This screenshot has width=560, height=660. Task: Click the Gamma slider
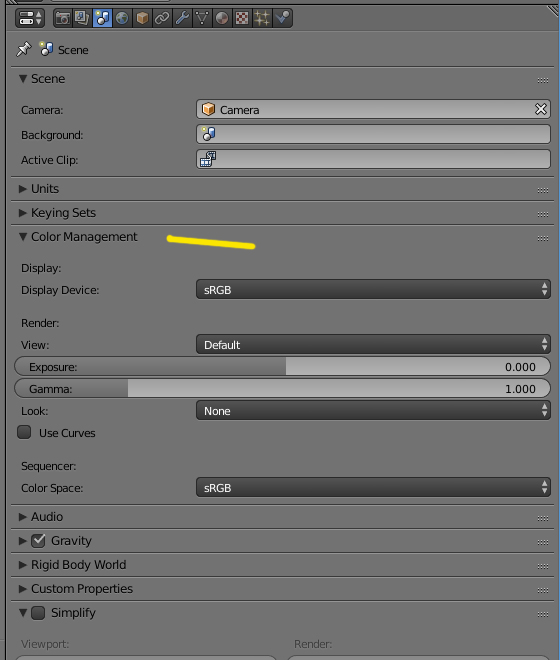click(x=282, y=389)
